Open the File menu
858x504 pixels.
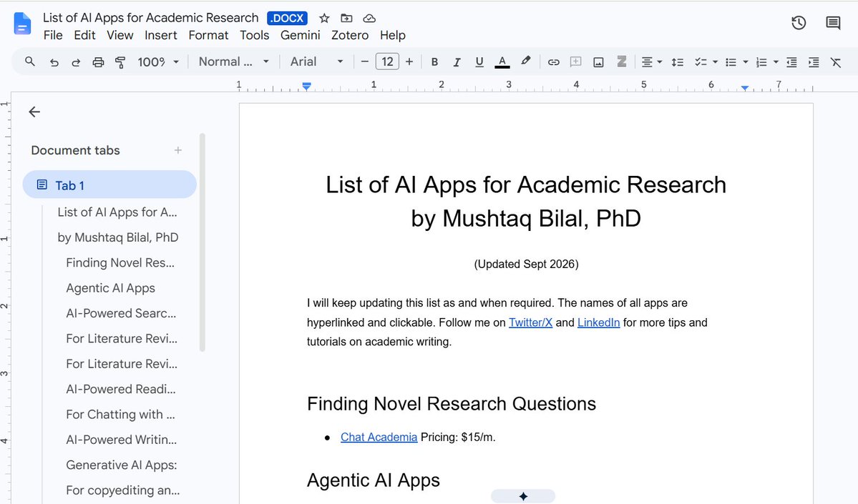click(x=52, y=35)
